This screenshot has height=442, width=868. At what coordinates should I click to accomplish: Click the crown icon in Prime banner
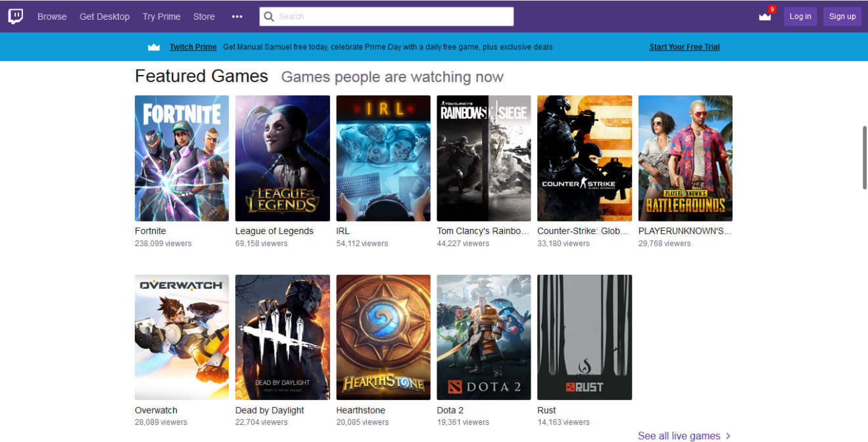tap(154, 47)
